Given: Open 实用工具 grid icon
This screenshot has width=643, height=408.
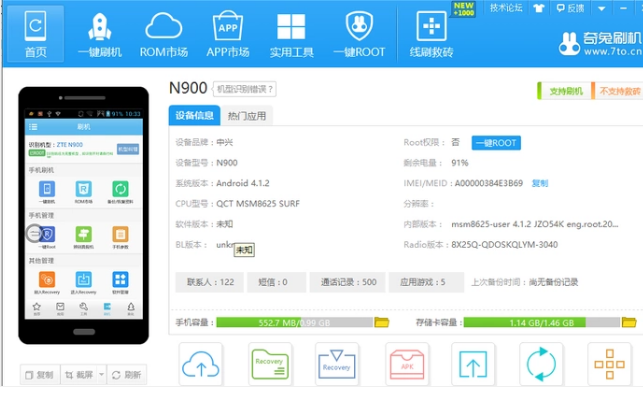Looking at the screenshot, I should click(291, 35).
